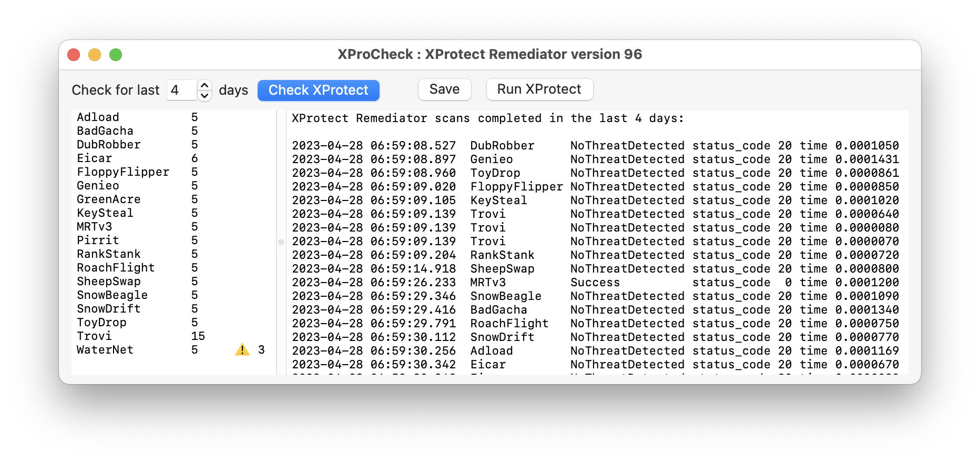Viewport: 980px width, 462px height.
Task: Decrease days with the stepper down arrow
Action: (x=205, y=96)
